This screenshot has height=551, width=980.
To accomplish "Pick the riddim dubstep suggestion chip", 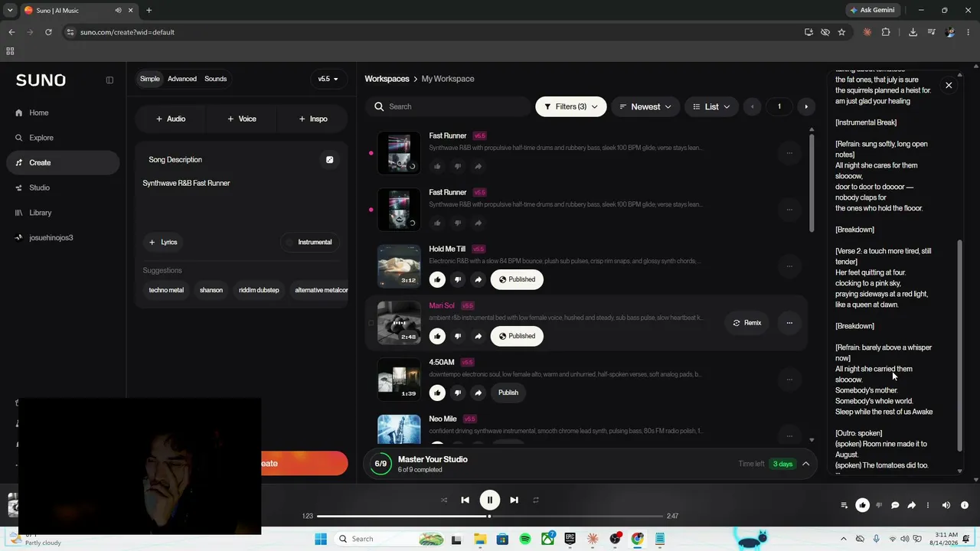I will 259,290.
